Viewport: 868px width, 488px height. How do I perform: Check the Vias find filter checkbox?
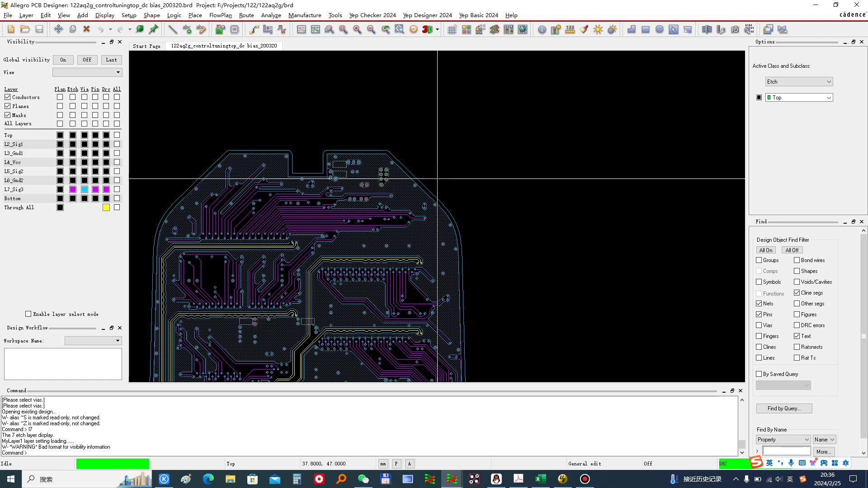(759, 325)
